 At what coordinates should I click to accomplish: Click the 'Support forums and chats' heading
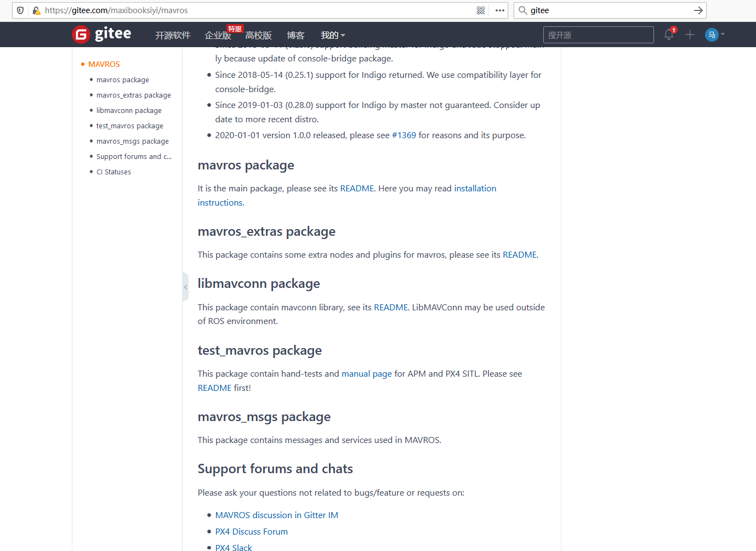(275, 469)
